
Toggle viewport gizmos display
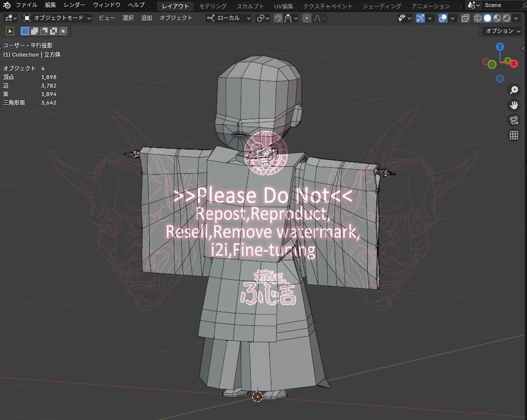420,18
